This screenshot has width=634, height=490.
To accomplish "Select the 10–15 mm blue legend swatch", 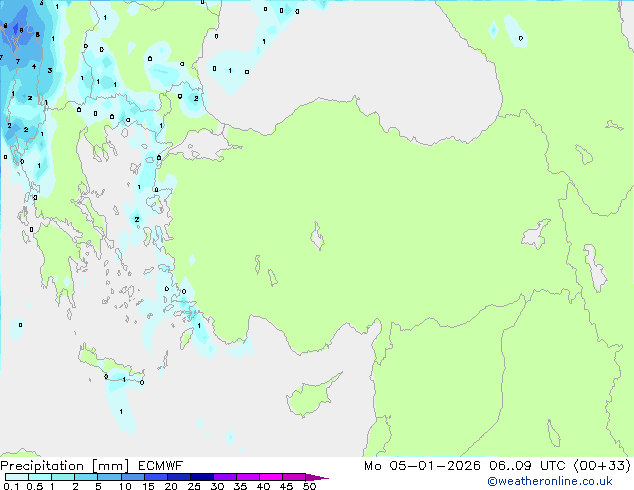I will (134, 477).
